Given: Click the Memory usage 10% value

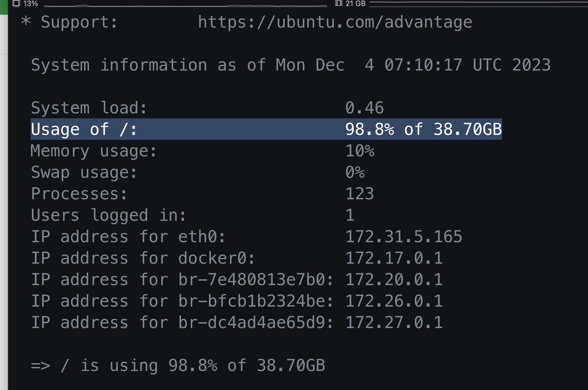Looking at the screenshot, I should [x=360, y=151].
